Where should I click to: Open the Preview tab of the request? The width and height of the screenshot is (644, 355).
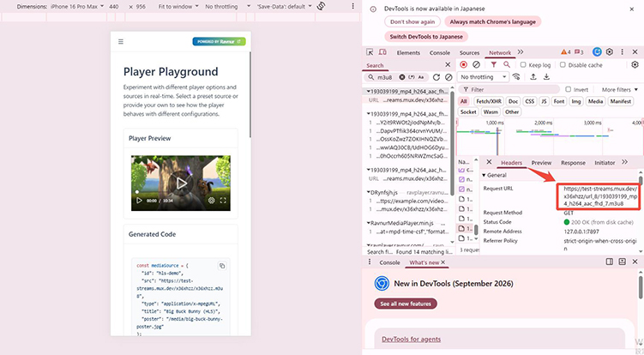(541, 163)
